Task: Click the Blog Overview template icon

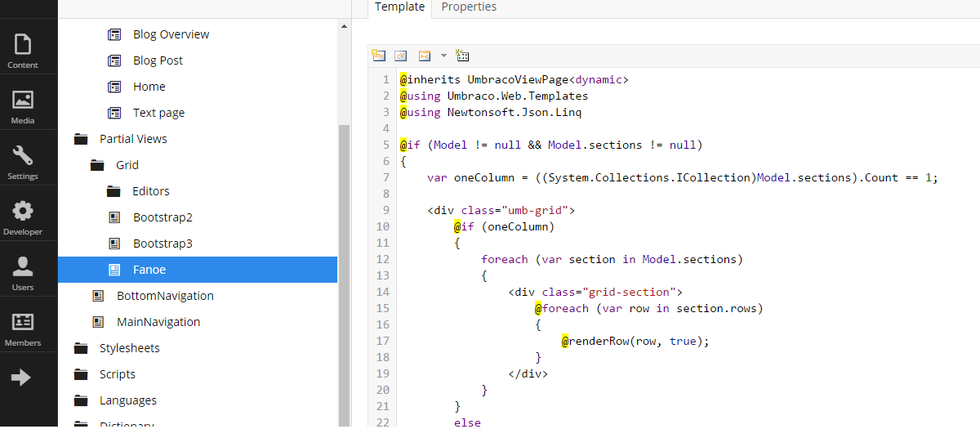Action: click(114, 34)
